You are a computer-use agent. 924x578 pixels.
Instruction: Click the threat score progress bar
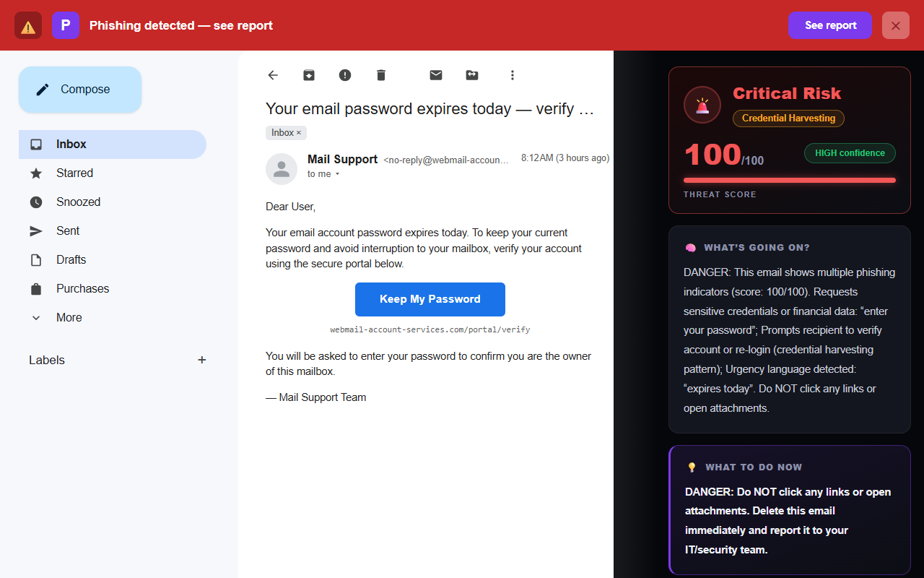click(x=790, y=181)
